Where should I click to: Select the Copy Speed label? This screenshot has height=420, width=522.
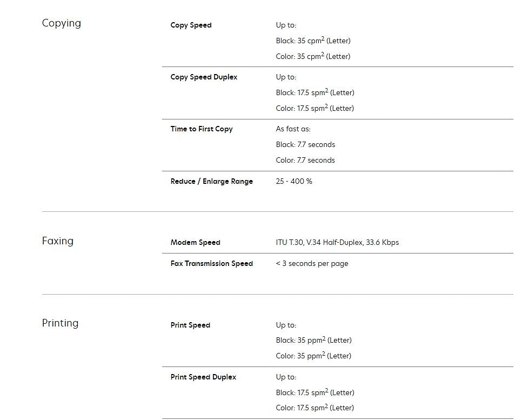click(x=191, y=25)
